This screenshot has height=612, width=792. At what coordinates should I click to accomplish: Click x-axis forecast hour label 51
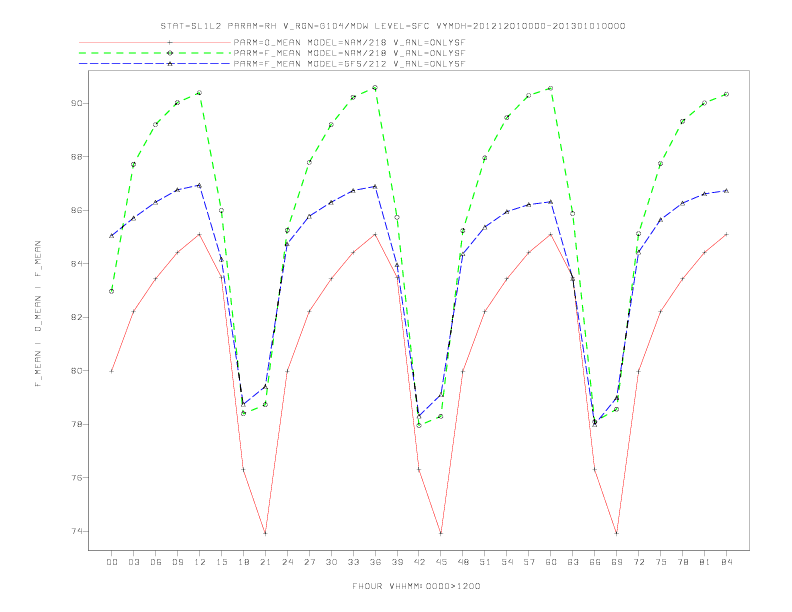485,562
